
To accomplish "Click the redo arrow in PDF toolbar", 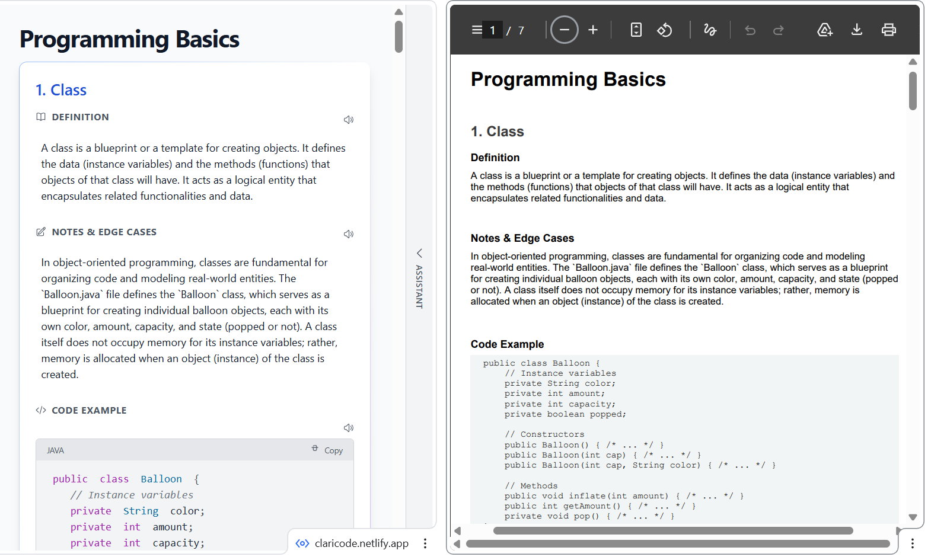I will [779, 30].
